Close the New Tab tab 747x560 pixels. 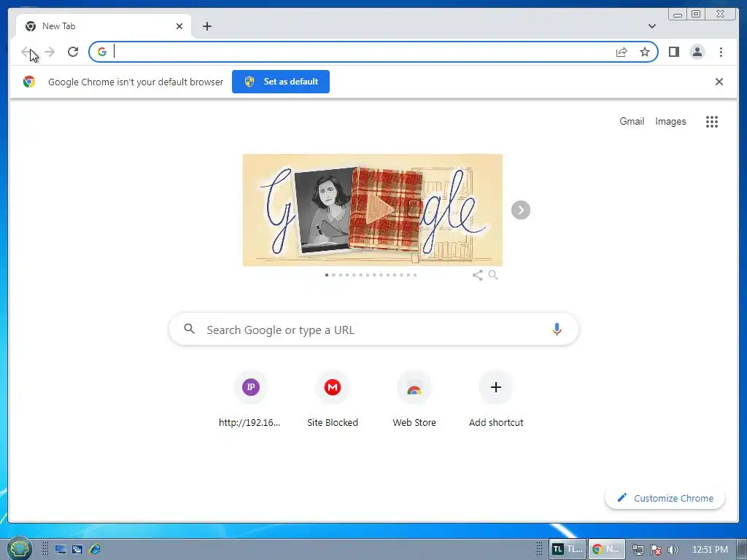(x=179, y=26)
